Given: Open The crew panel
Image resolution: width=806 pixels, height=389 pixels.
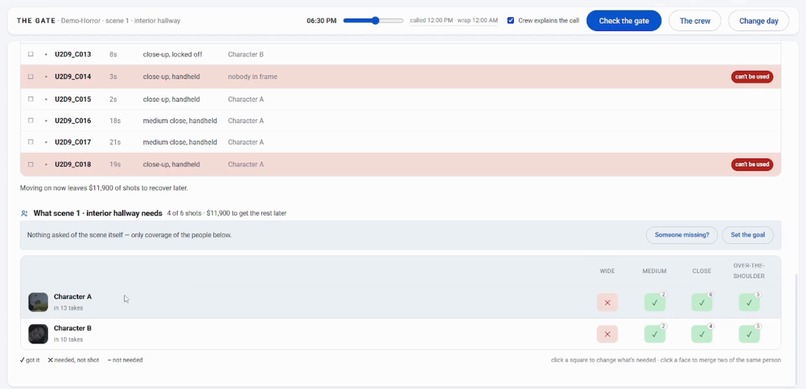Looking at the screenshot, I should point(694,21).
